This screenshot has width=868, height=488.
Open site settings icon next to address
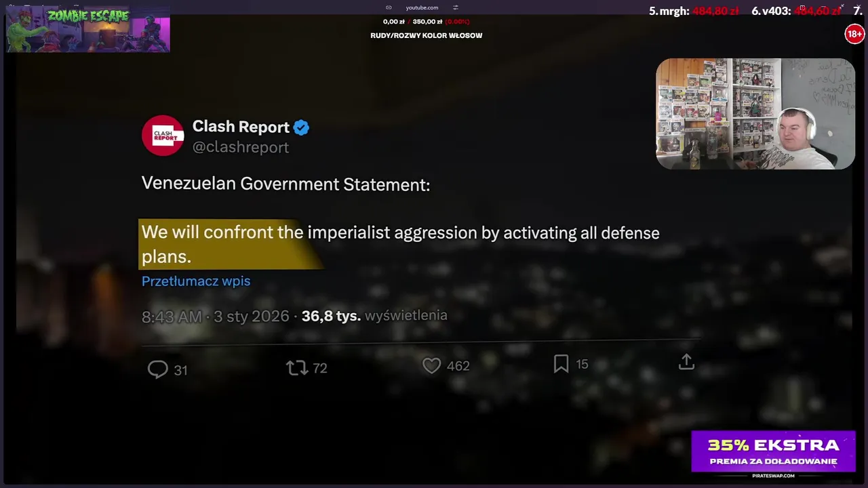(456, 7)
